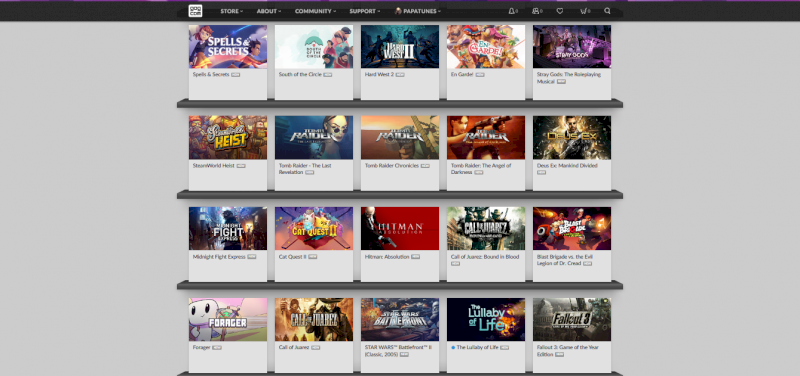Open the friends icon in the navbar
Screen dimensions: 800x376
535,11
